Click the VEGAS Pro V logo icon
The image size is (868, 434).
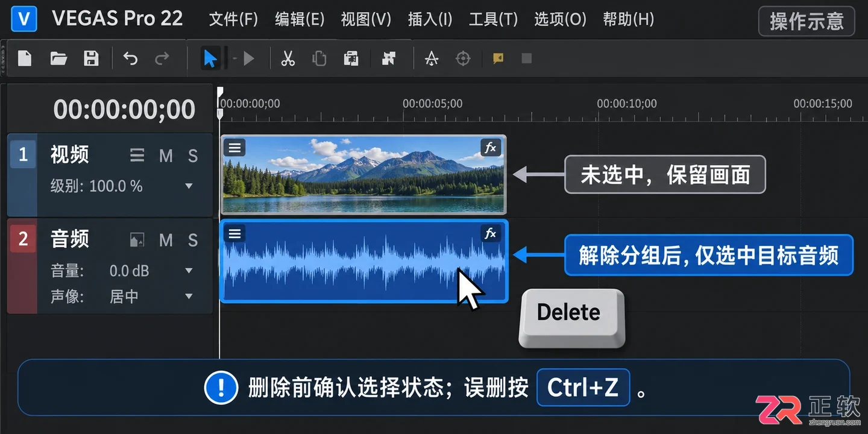[24, 19]
